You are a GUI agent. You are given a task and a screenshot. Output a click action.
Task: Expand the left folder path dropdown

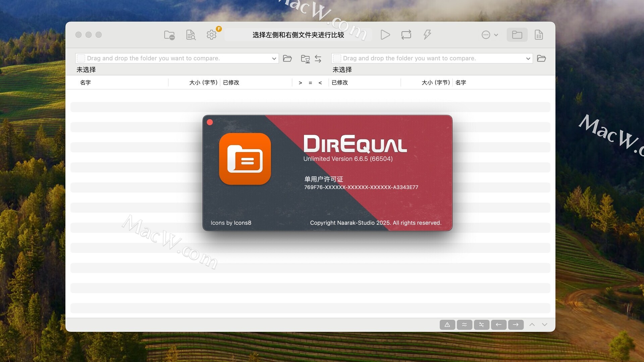coord(274,58)
